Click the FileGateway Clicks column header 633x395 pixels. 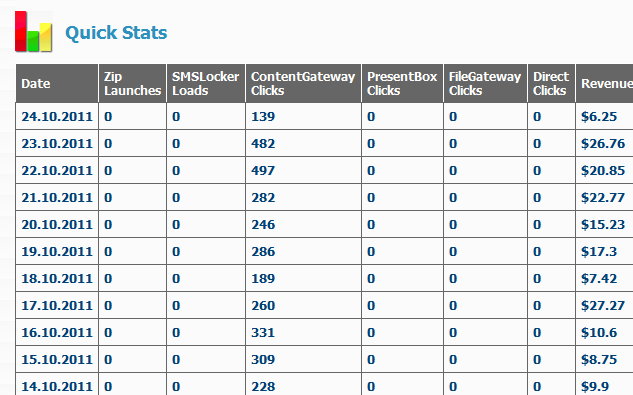(x=485, y=83)
